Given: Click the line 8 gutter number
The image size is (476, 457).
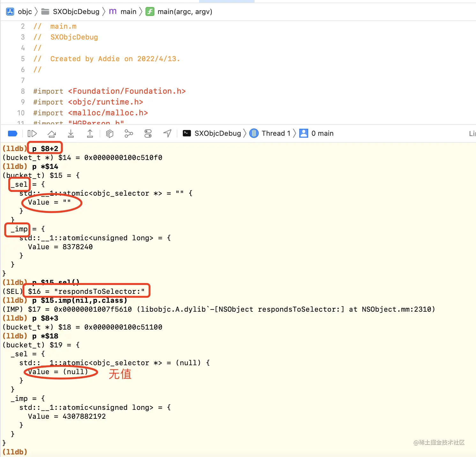Looking at the screenshot, I should 23,91.
